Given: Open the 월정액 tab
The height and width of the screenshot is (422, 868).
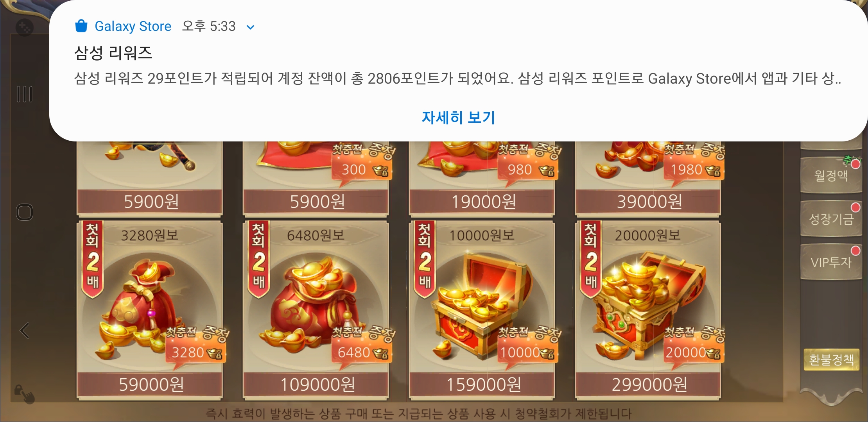Looking at the screenshot, I should [831, 175].
